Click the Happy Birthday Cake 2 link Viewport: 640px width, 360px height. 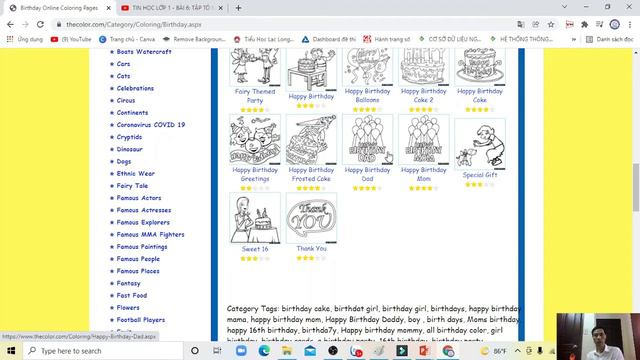click(424, 96)
